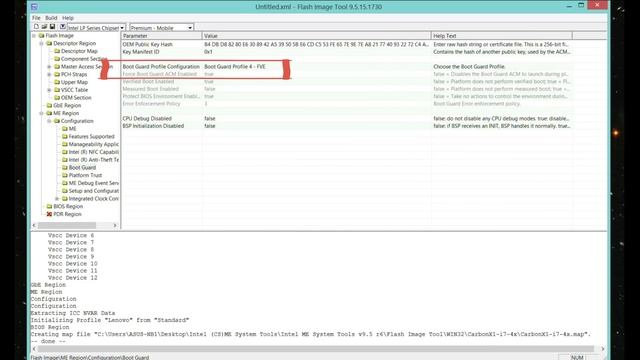
Task: Select the Intel (R) Anti-Theft tree item
Action: (x=93, y=160)
